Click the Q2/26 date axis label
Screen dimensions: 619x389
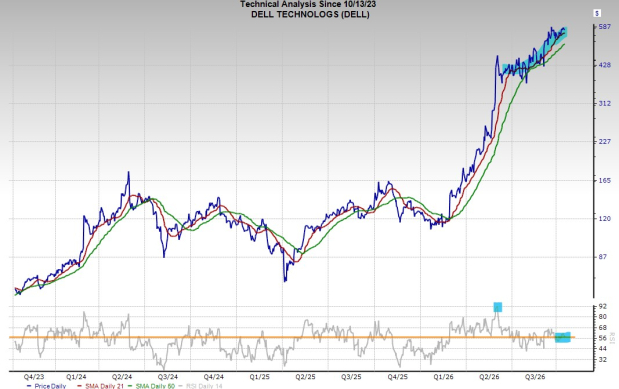tap(489, 377)
